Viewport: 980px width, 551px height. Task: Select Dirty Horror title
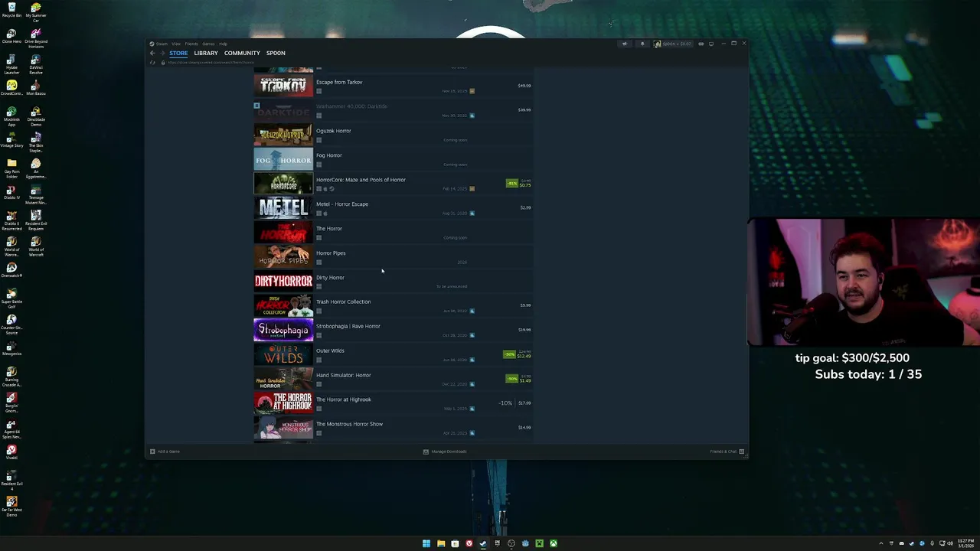[x=330, y=278]
